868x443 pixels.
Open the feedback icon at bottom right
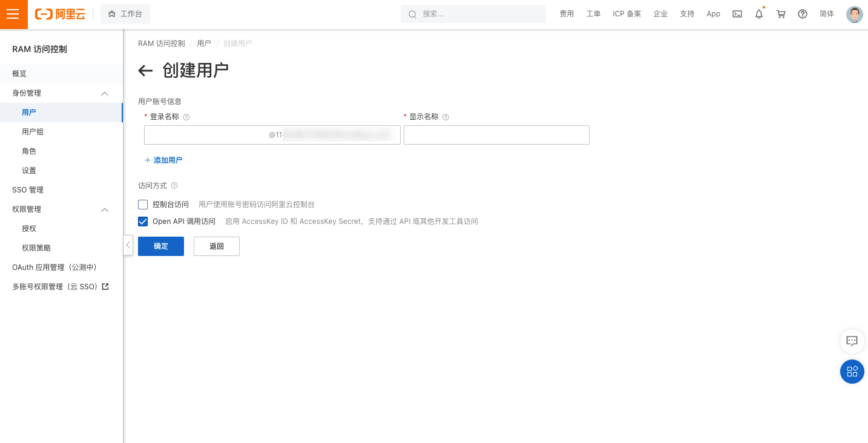point(852,341)
